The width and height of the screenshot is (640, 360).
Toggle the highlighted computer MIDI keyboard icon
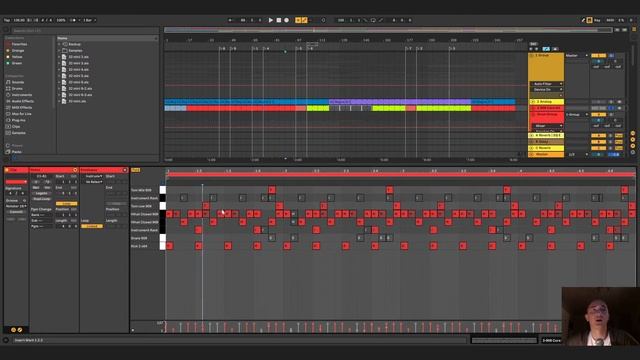point(589,20)
